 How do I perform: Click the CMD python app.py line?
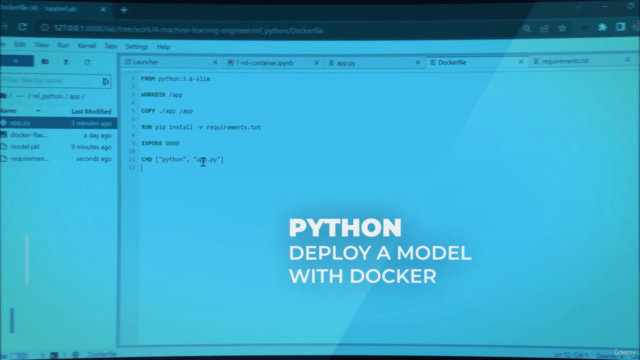[x=182, y=160]
